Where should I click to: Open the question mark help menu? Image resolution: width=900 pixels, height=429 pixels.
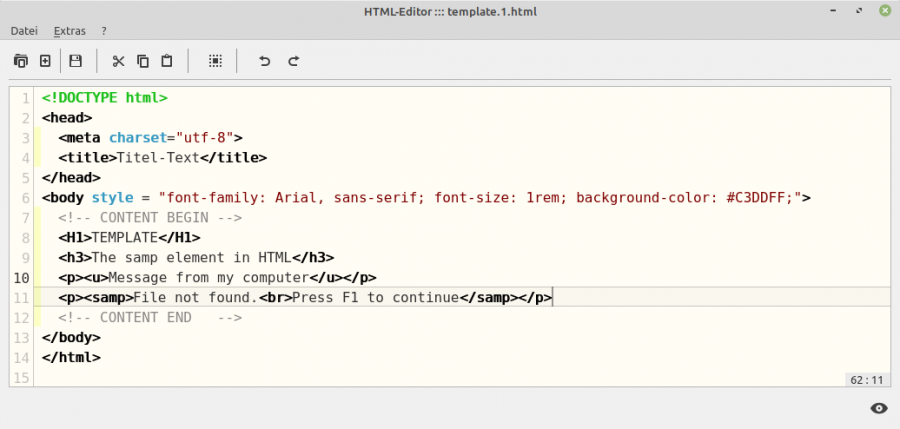pyautogui.click(x=104, y=31)
